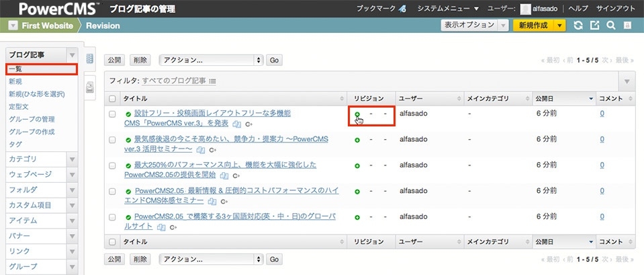Image resolution: width=644 pixels, height=275 pixels.
Task: Click green status icon of 景気感後退 article
Action: tap(128, 140)
